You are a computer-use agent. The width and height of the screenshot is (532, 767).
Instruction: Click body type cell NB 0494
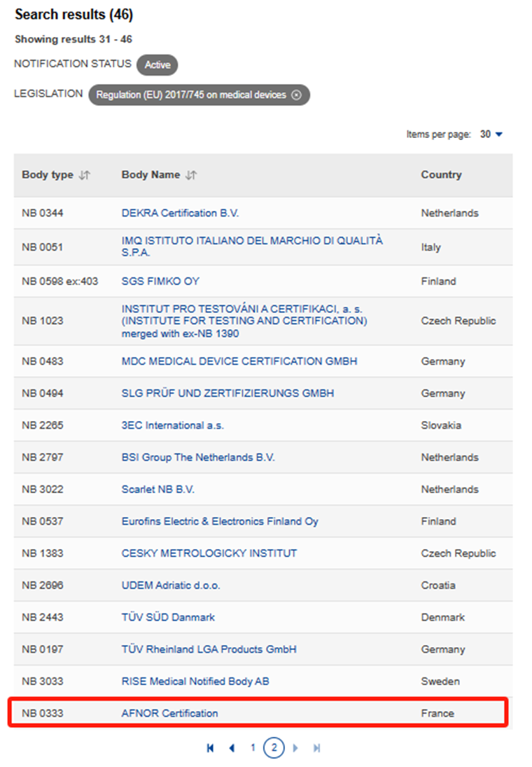coord(43,393)
